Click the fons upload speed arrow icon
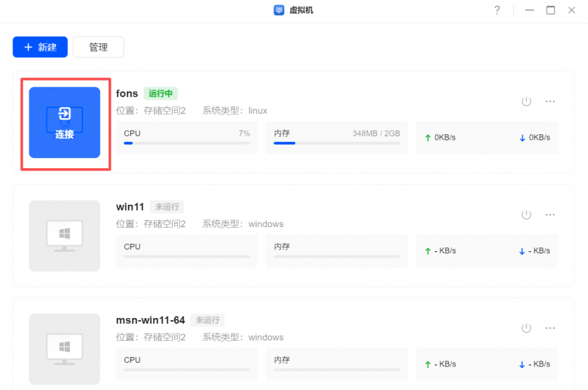This screenshot has height=390, width=588. [428, 137]
